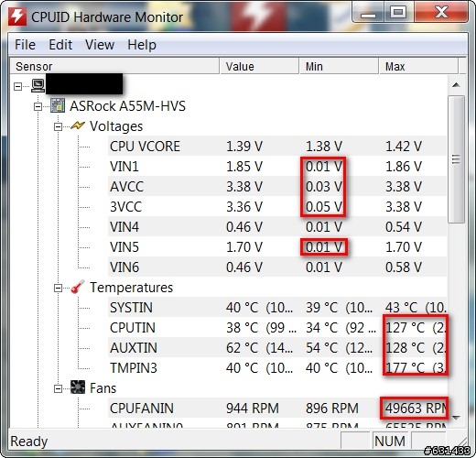The height and width of the screenshot is (458, 476).
Task: Select the VIN5 sensor row
Action: pyautogui.click(x=277, y=246)
